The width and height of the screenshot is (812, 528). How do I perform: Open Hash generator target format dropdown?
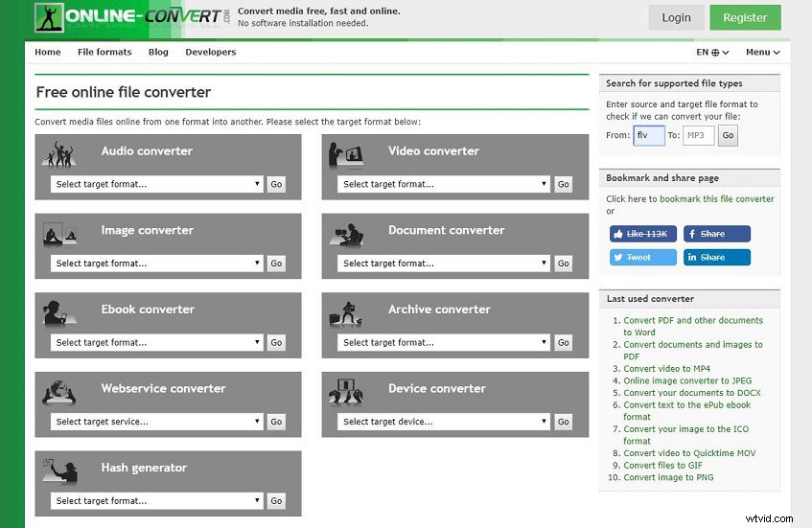pyautogui.click(x=157, y=501)
